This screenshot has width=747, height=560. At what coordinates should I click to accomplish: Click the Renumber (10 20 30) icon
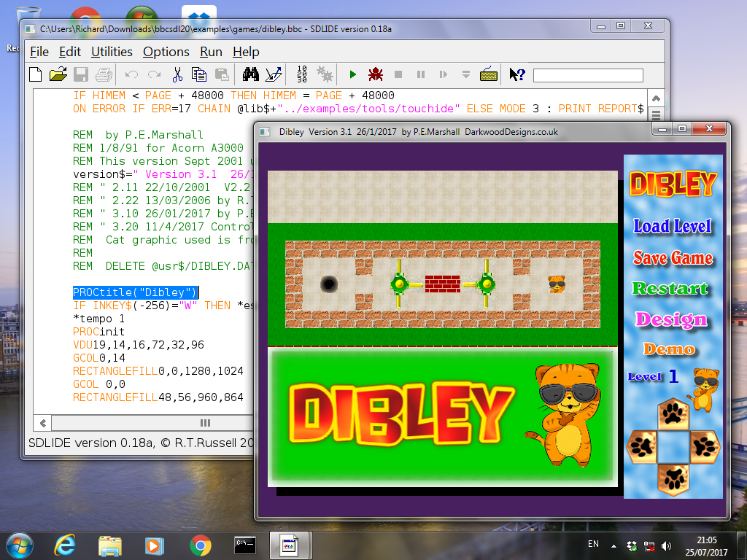click(302, 74)
